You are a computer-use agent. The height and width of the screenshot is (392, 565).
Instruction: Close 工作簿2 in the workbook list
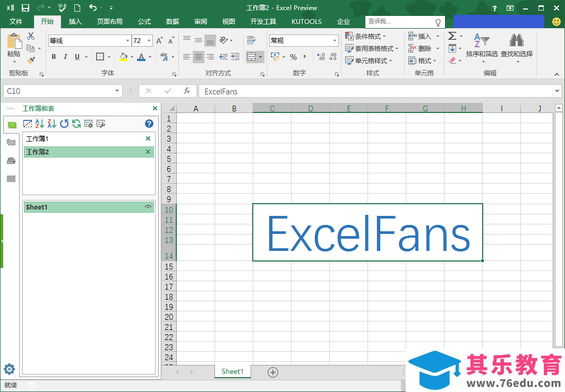[148, 152]
